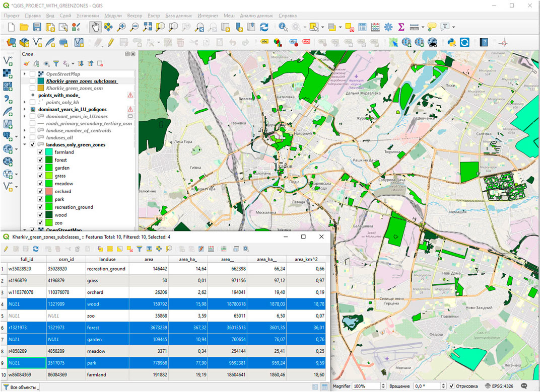Open the Processing Toolbox gear icon
This screenshot has width=540, height=392.
pos(388,27)
